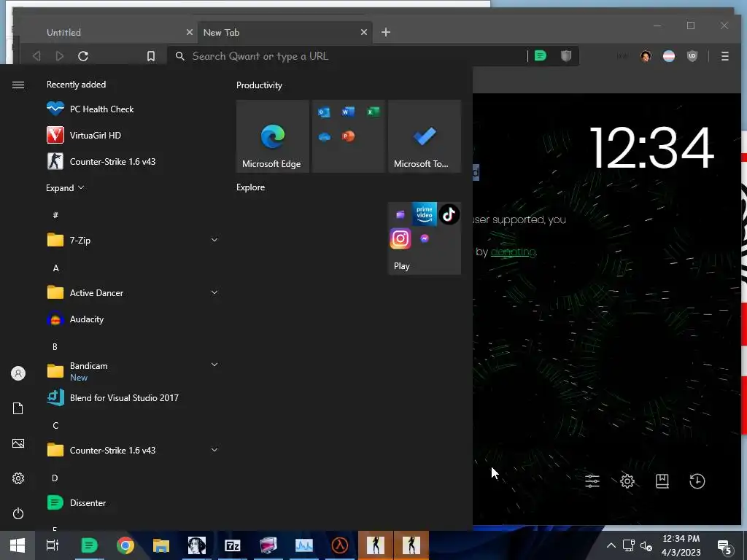Open the taskbar clock and date
The image size is (747, 560).
[681, 545]
